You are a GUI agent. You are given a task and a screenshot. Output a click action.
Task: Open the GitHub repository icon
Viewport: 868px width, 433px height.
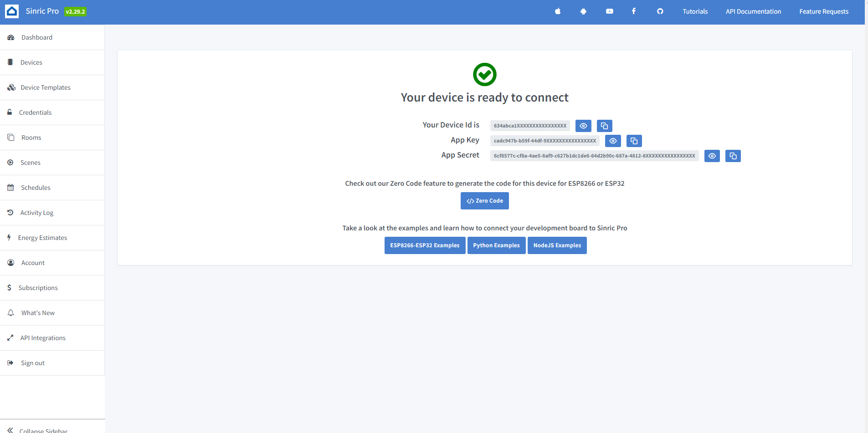pyautogui.click(x=660, y=11)
